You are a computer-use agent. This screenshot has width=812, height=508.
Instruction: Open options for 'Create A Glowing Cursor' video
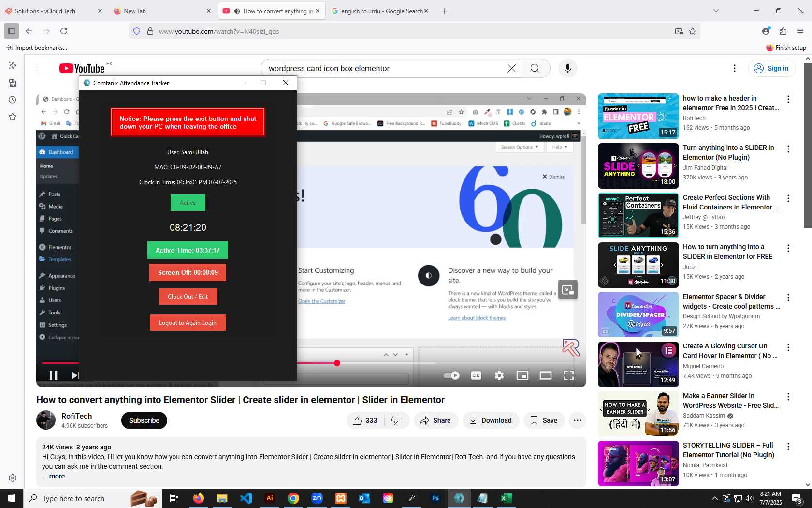[788, 347]
